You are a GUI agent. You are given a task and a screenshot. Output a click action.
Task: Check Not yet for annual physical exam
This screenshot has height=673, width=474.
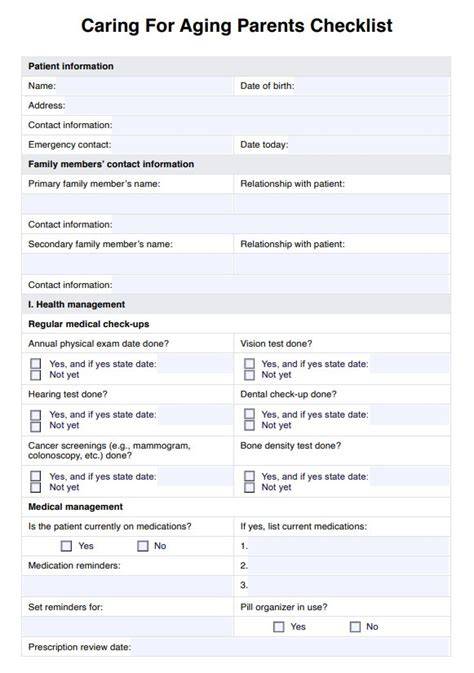[36, 375]
